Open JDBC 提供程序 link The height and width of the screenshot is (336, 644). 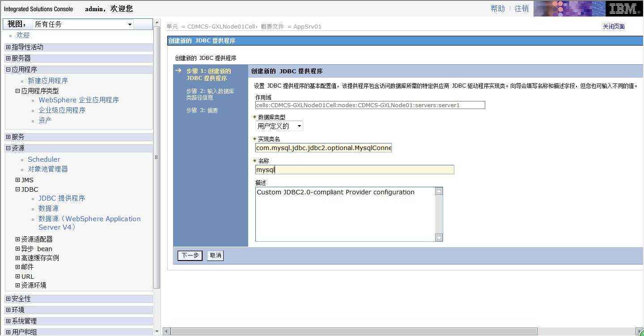click(x=62, y=198)
